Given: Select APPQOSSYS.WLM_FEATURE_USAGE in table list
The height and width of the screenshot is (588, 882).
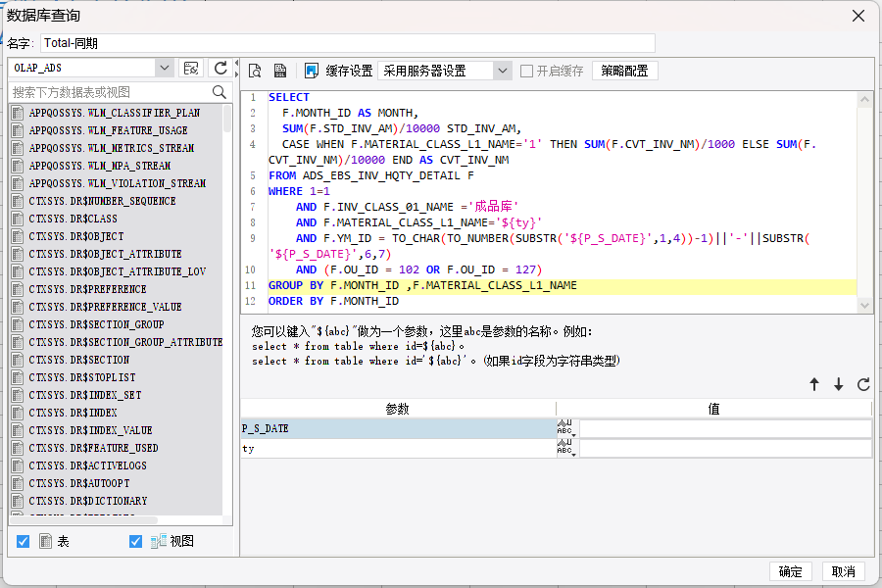Looking at the screenshot, I should (108, 130).
